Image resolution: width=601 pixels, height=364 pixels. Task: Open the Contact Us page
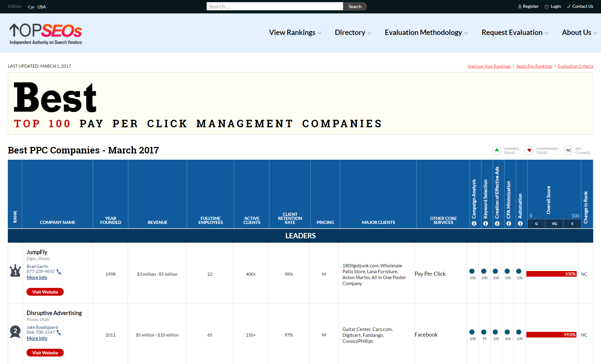tap(583, 6)
